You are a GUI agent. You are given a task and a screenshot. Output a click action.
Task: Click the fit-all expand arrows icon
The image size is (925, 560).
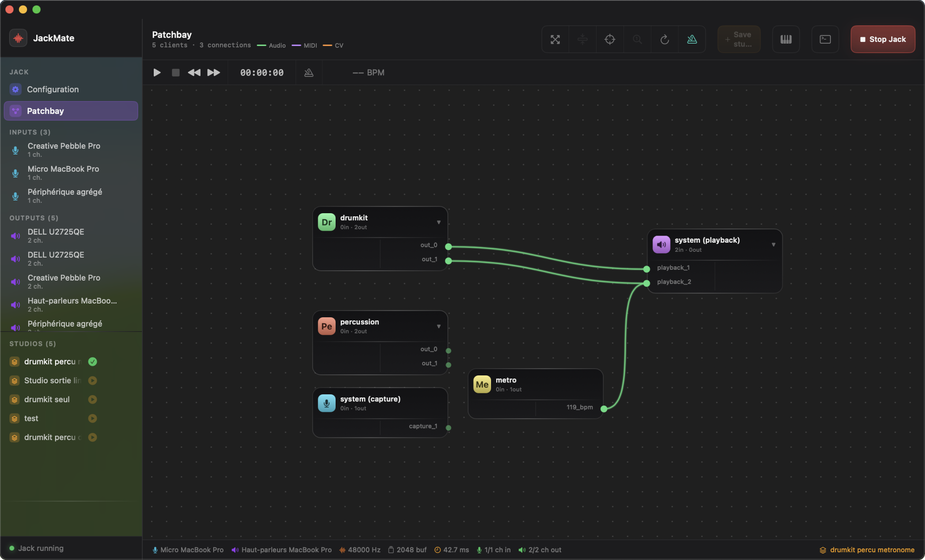click(x=555, y=39)
